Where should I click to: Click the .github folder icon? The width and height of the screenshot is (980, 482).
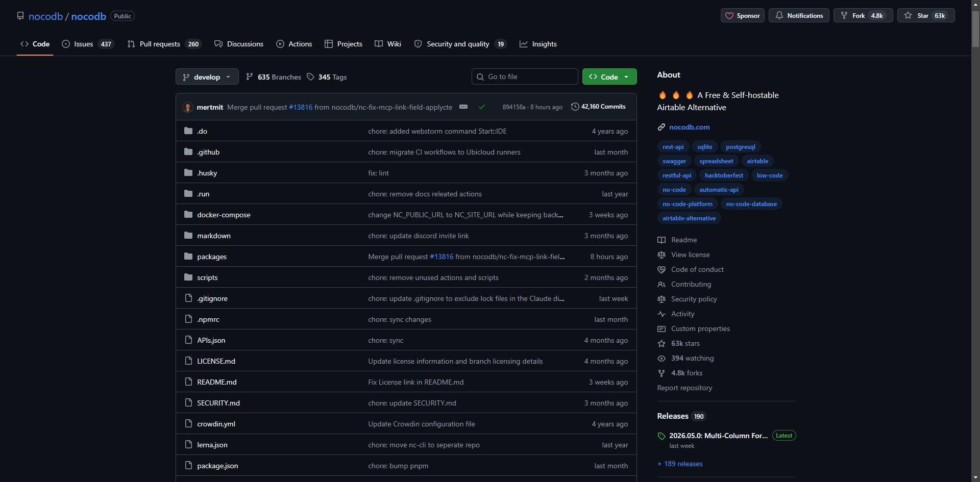tap(188, 151)
